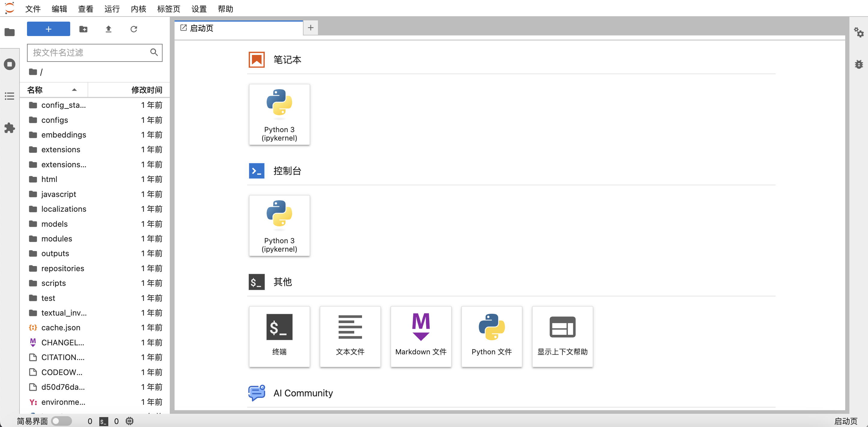Show the table of contents panel

9,96
